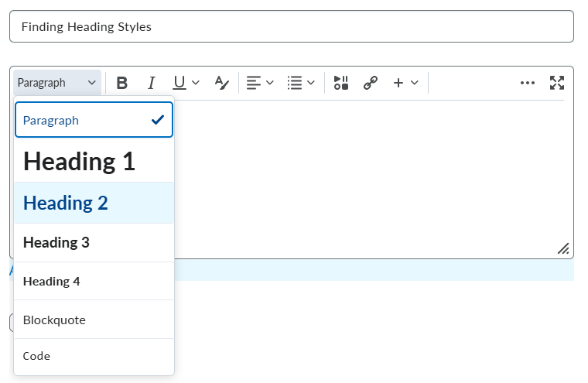Screen dimensions: 588x383
Task: Click the Insert Stuff icon
Action: [341, 83]
